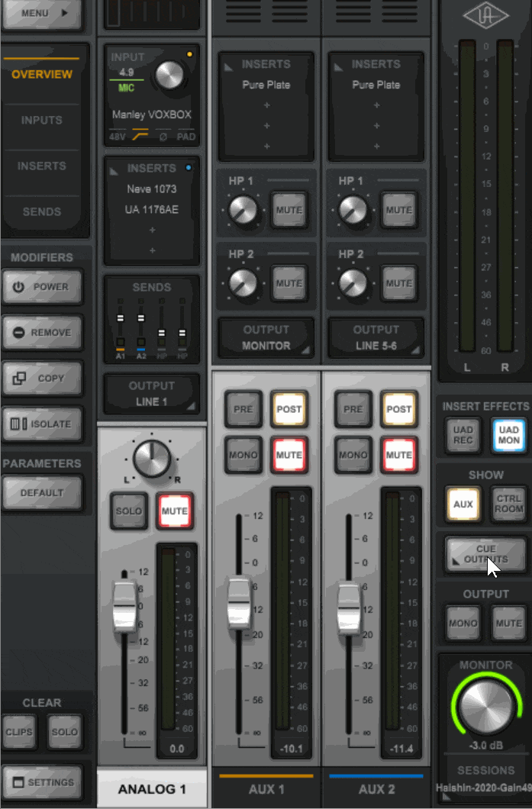Open the ANALOG 1 output LINE 1 dropdown
Screen dimensions: 532x809
coord(151,394)
